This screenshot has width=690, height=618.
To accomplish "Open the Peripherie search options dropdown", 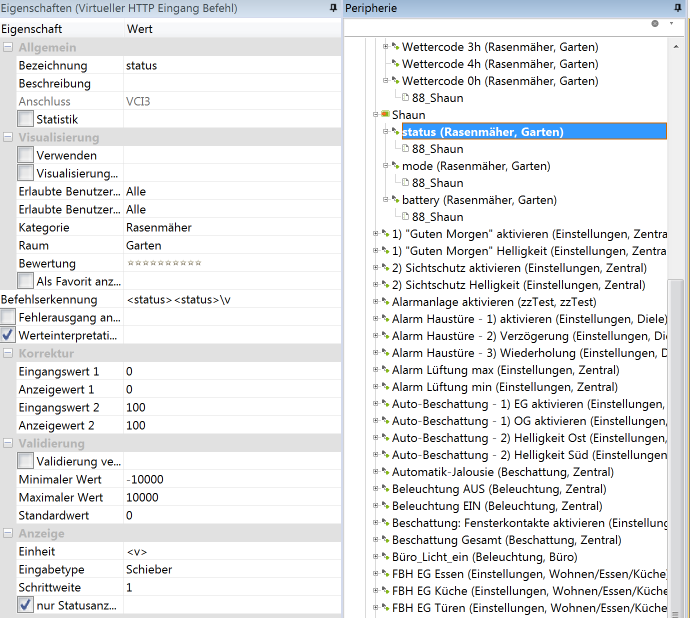I will coord(670,23).
